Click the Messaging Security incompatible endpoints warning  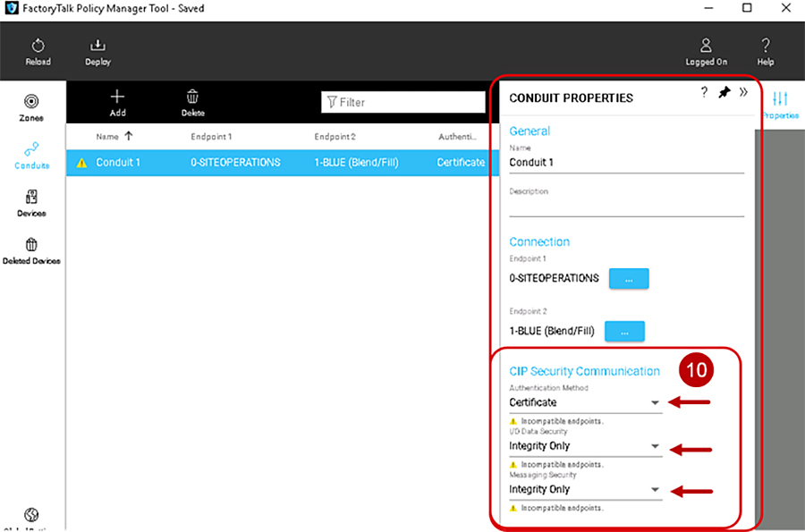coord(556,509)
